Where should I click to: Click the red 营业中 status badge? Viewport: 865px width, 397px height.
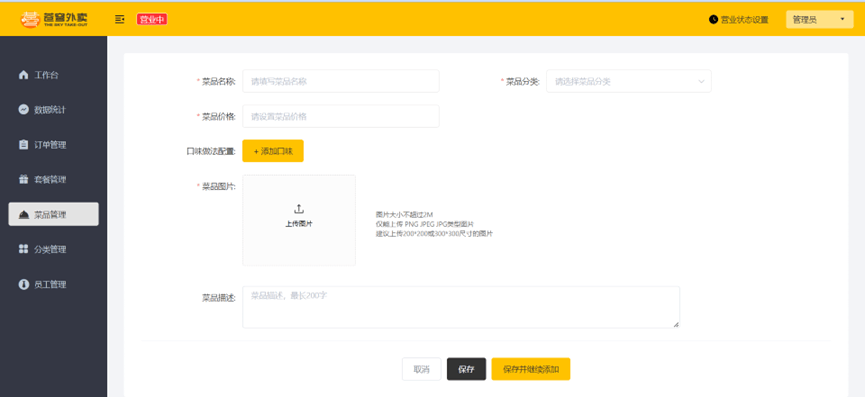[x=152, y=19]
